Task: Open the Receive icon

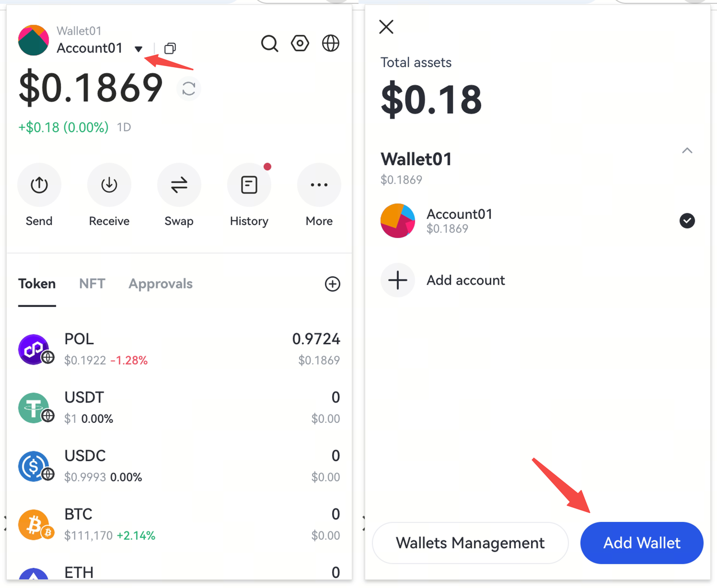Action: (x=109, y=185)
